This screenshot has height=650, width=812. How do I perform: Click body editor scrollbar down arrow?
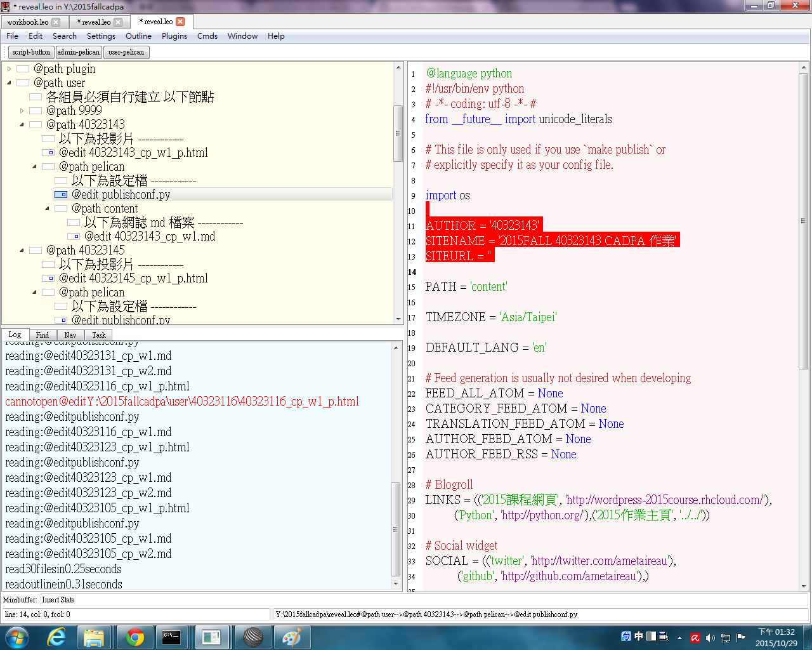tap(803, 587)
